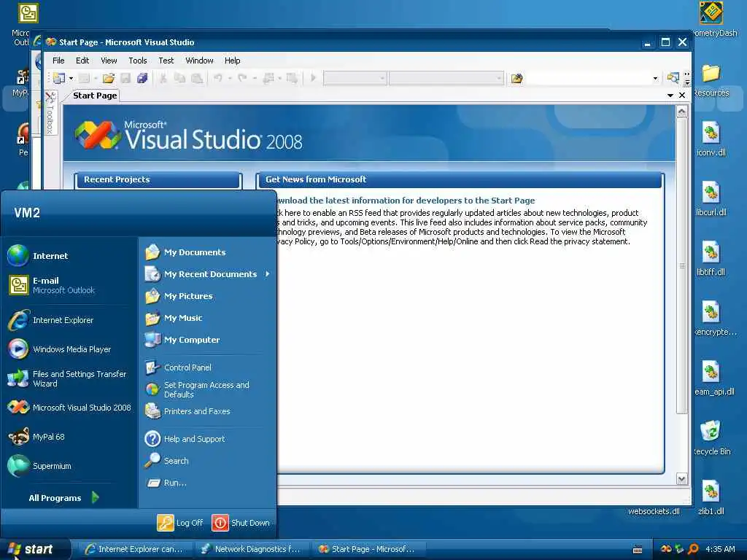Click the Save toolbar icon

click(125, 78)
